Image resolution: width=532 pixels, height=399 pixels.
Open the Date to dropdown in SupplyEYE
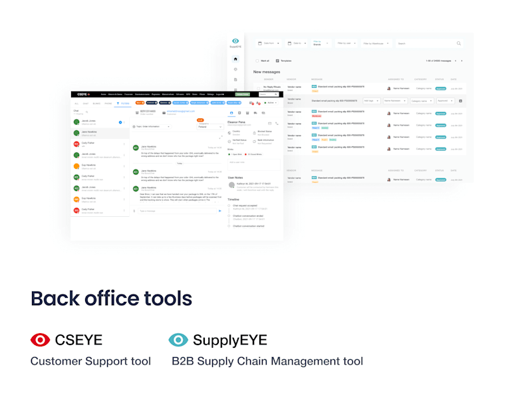[x=297, y=43]
